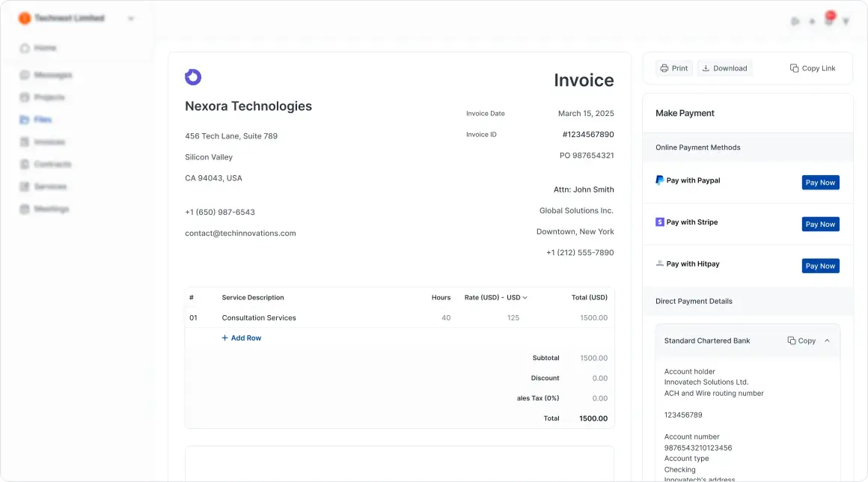Image resolution: width=868 pixels, height=482 pixels.
Task: Go to Home in the sidebar
Action: (x=39, y=48)
